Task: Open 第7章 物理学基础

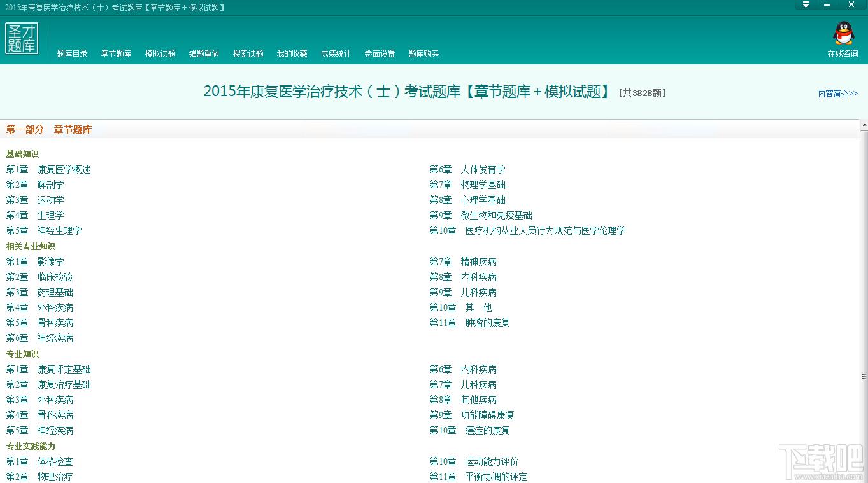Action: tap(467, 185)
